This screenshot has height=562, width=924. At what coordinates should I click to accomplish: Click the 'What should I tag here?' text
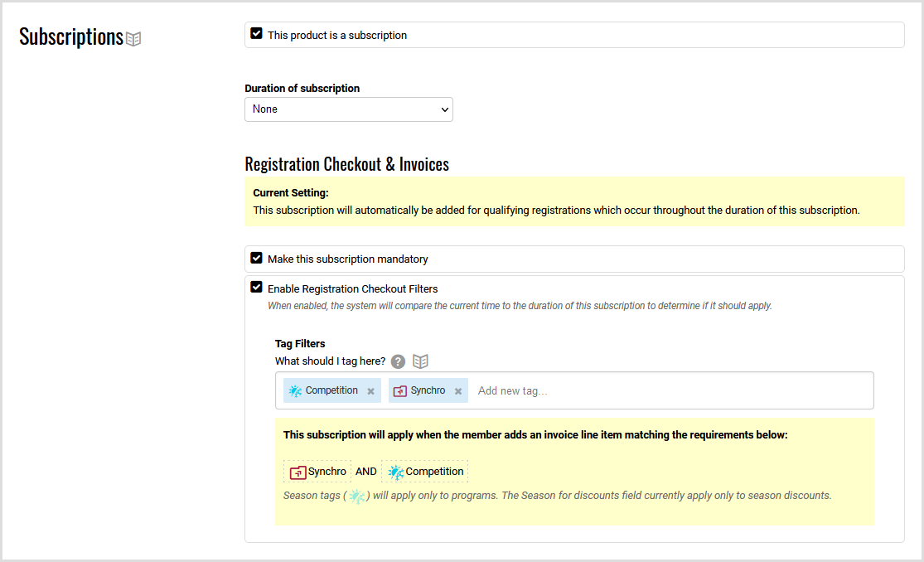click(x=330, y=361)
